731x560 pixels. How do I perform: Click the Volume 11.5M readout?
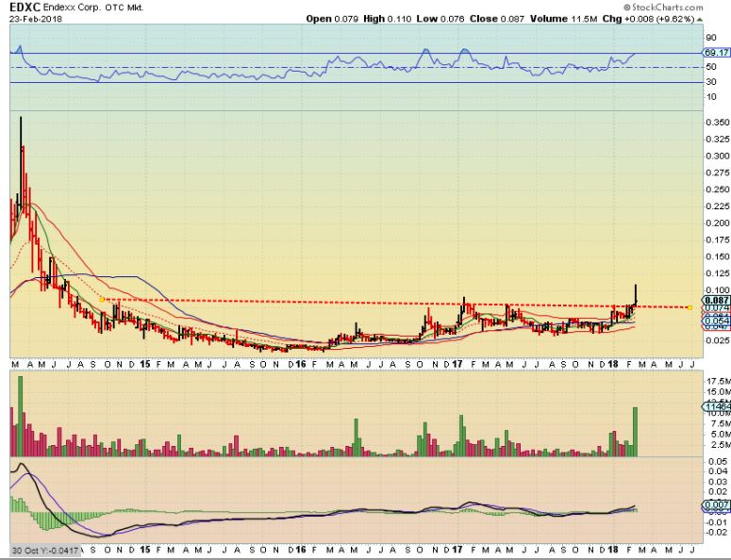click(564, 19)
